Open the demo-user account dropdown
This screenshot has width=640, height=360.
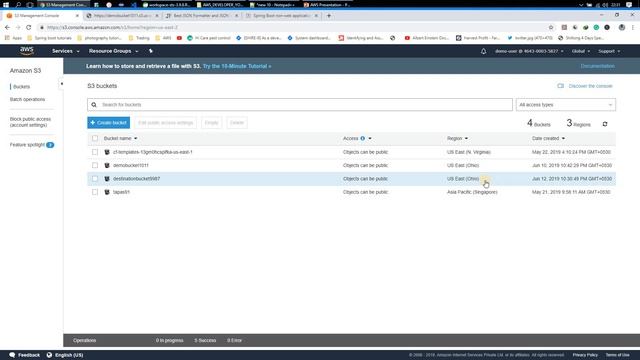click(529, 51)
